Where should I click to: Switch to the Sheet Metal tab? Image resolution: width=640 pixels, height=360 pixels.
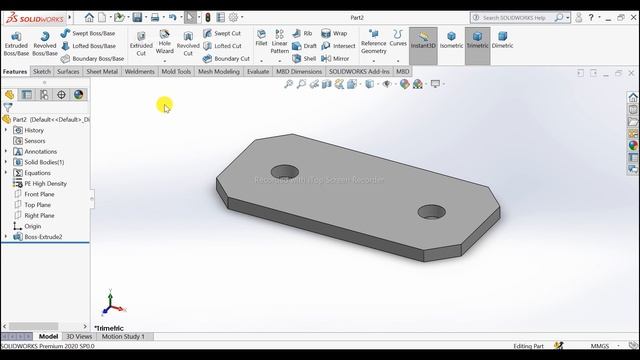(102, 71)
